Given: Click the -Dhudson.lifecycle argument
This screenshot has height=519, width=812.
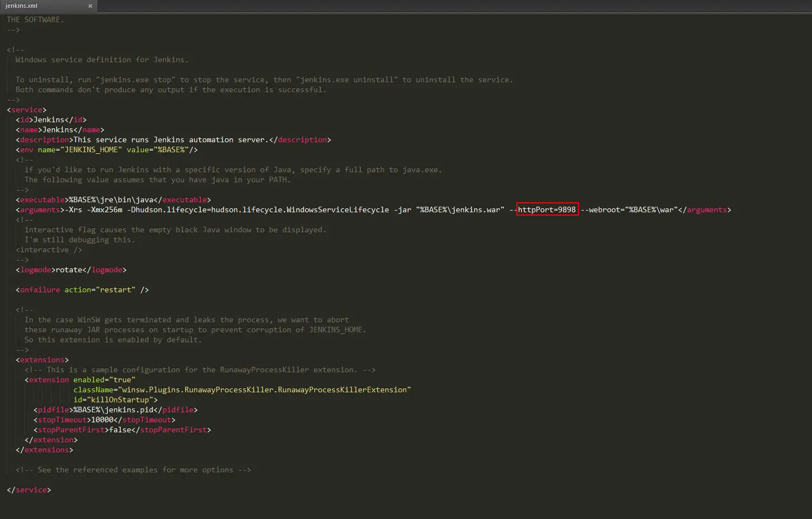Looking at the screenshot, I should point(258,209).
